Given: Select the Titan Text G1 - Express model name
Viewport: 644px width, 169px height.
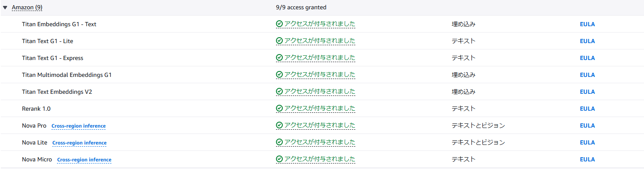Looking at the screenshot, I should [x=53, y=58].
